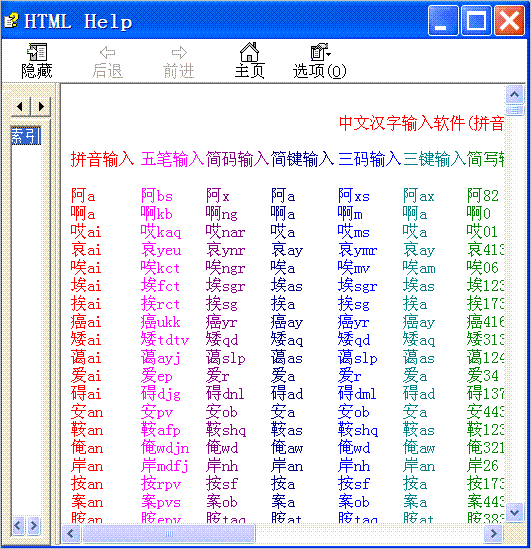Click the red 拼音输入 column heading

102,159
